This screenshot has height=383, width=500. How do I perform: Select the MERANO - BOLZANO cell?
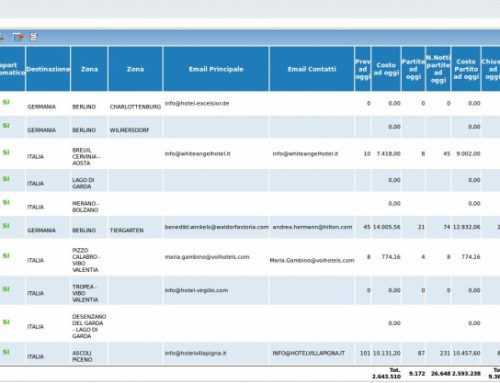coord(85,207)
